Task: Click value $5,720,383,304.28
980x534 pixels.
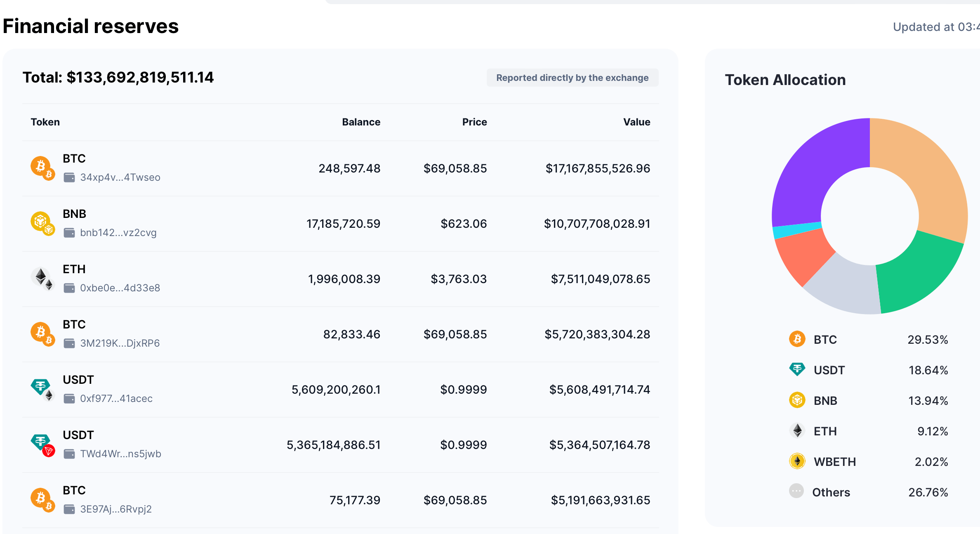Action: coord(598,334)
